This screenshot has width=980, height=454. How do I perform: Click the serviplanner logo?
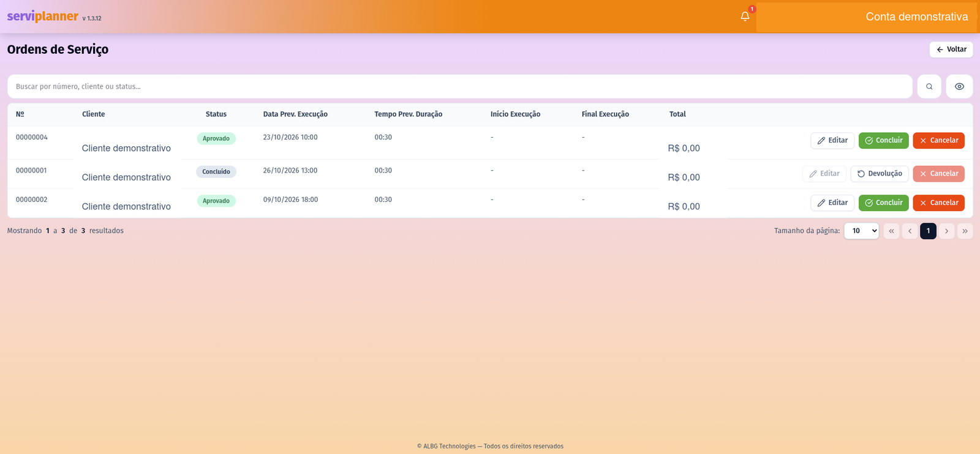43,17
